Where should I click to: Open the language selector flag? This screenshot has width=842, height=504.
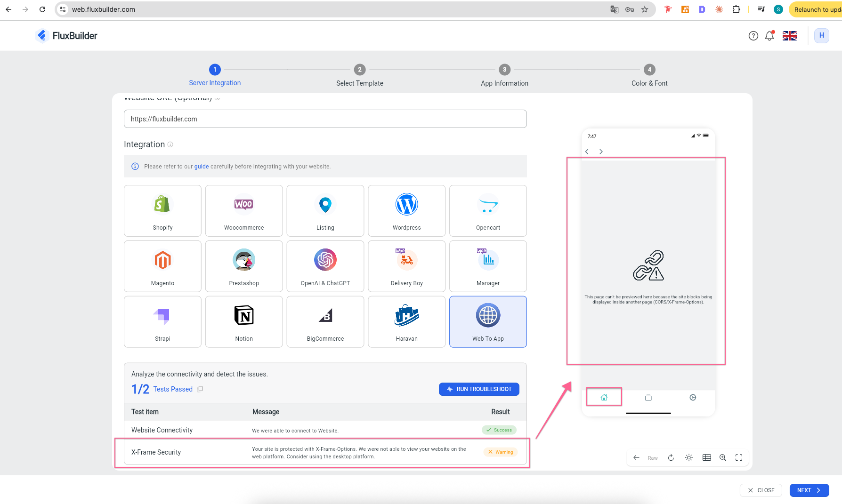pos(790,36)
